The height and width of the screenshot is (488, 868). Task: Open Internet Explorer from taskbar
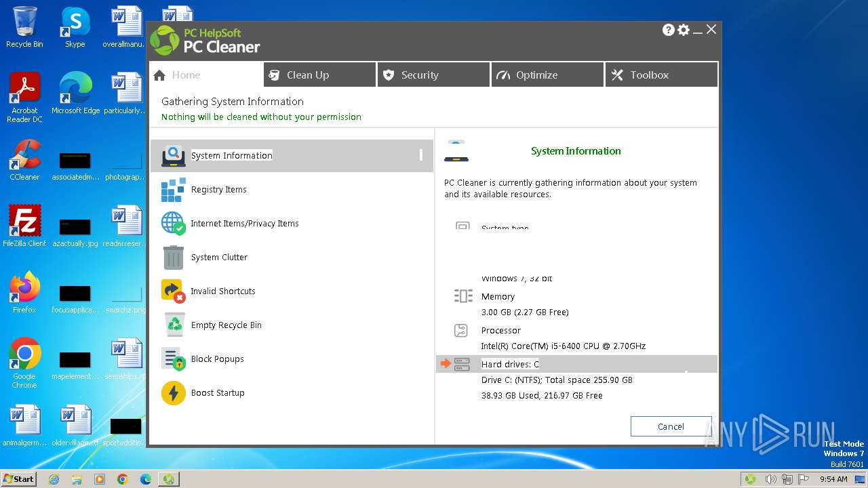(x=54, y=479)
